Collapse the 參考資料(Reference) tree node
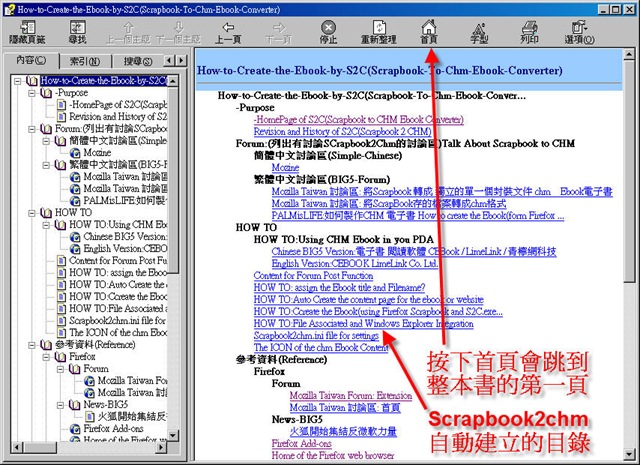The height and width of the screenshot is (465, 640). click(32, 345)
